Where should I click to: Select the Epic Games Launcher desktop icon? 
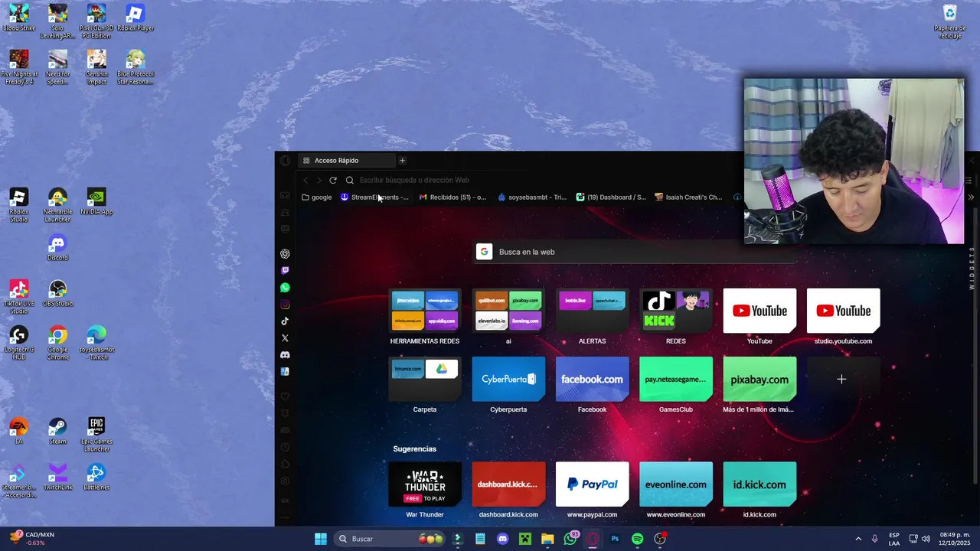pyautogui.click(x=96, y=435)
